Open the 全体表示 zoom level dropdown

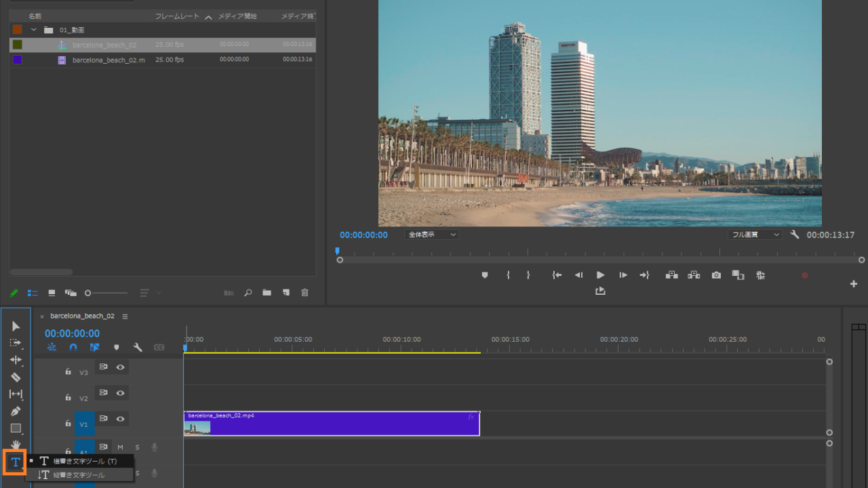pyautogui.click(x=431, y=234)
